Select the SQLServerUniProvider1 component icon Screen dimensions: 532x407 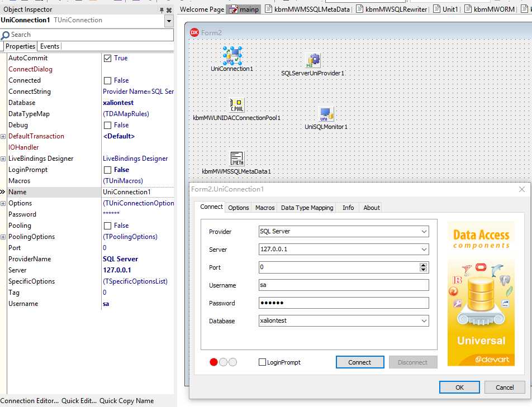313,61
